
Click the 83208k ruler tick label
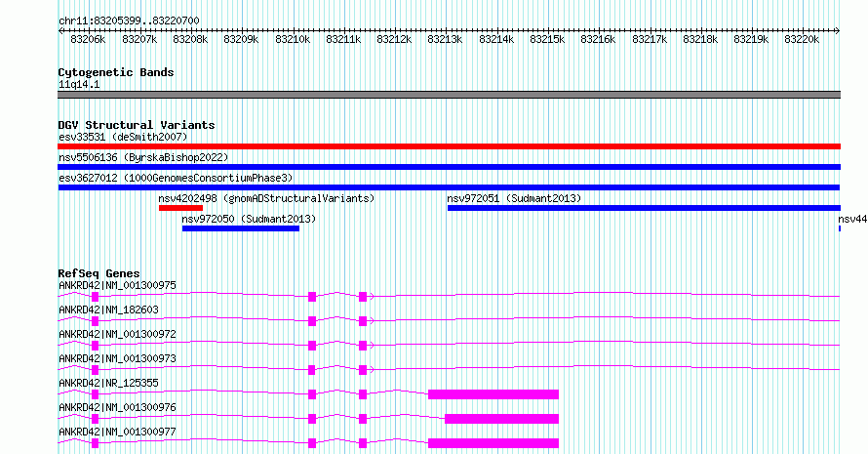tap(190, 39)
